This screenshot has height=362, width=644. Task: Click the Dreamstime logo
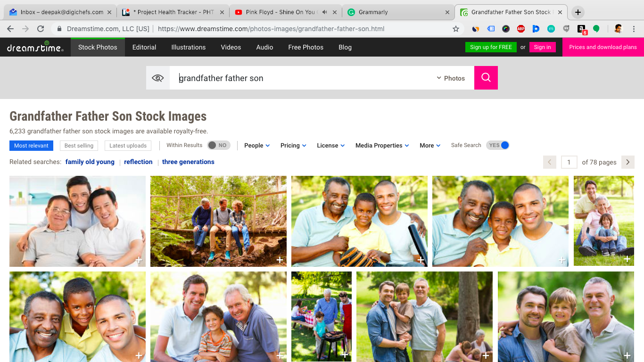[x=35, y=47]
